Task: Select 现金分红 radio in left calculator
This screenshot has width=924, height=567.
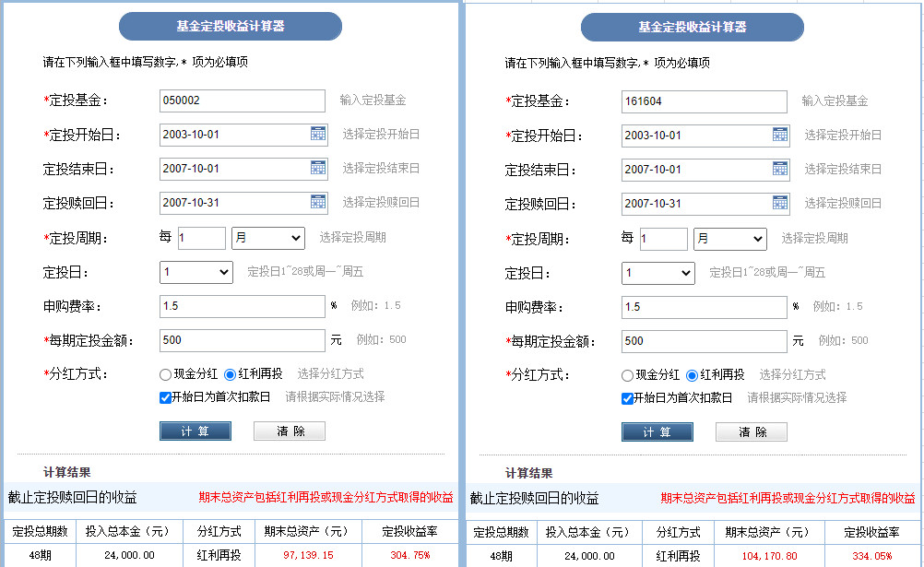Action: [x=166, y=374]
